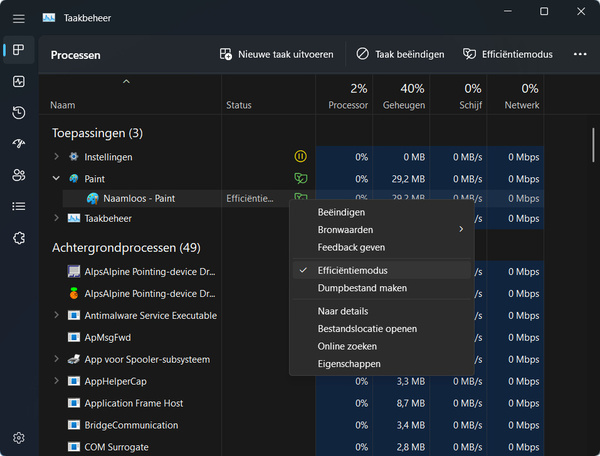
Task: Click the 29,2 MB memory value for Paint
Action: pyautogui.click(x=408, y=179)
